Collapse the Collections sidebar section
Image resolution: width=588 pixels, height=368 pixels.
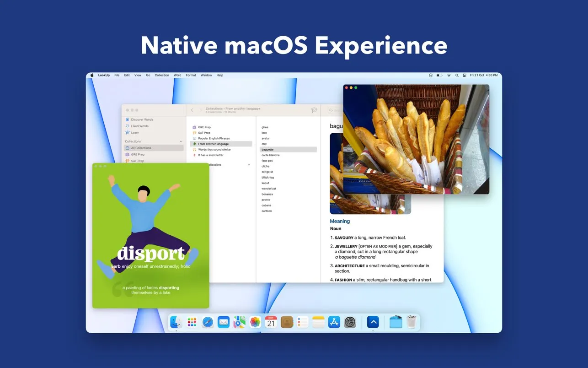tap(181, 141)
